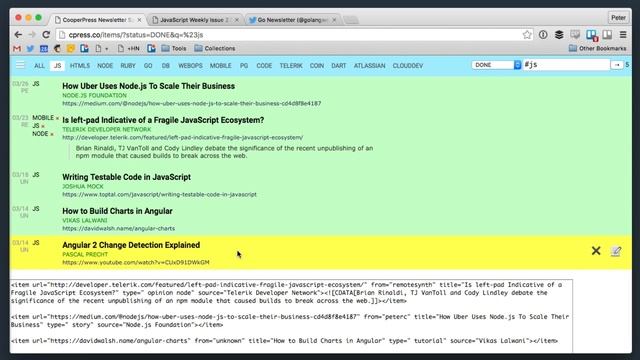This screenshot has height=360, width=640.
Task: Remove NODE tag from left-pad item
Action: (x=52, y=134)
